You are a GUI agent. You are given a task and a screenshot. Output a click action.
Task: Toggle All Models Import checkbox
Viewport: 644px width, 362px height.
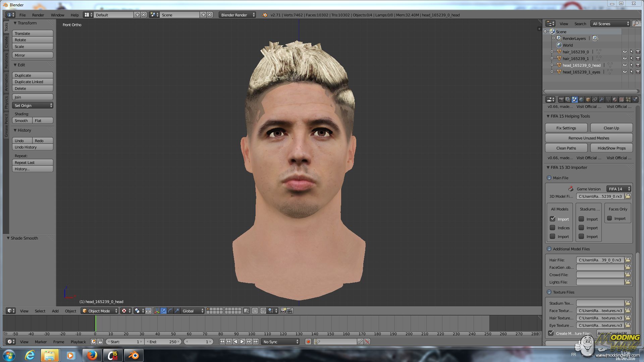[552, 219]
